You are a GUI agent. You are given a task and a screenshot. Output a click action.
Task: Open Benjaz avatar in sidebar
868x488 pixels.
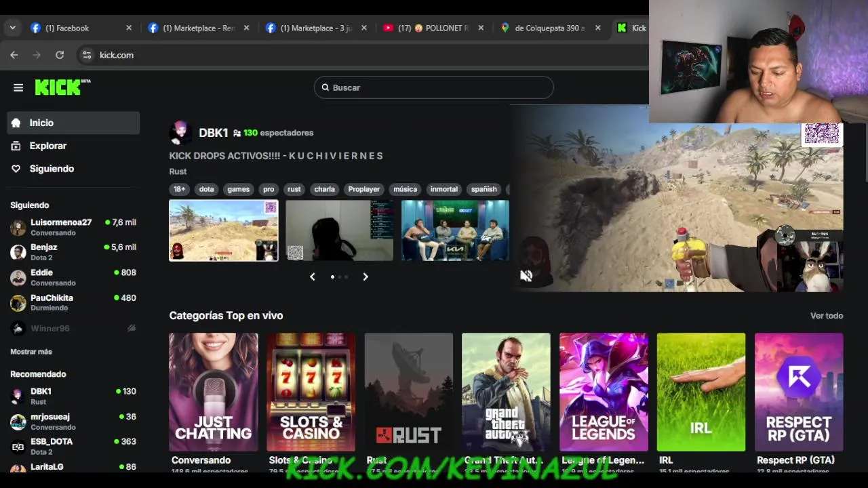18,252
